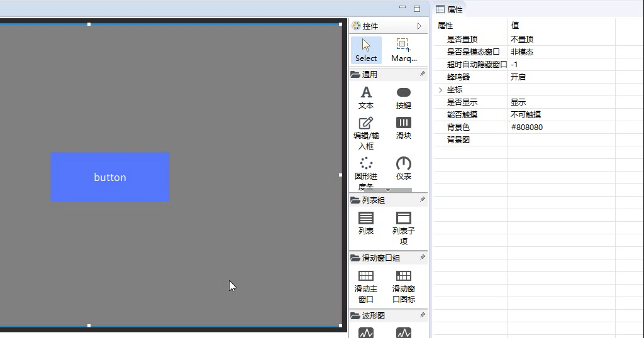Pick the 圆形进度条 widget
Screen dimensions: 644x338
(x=366, y=173)
